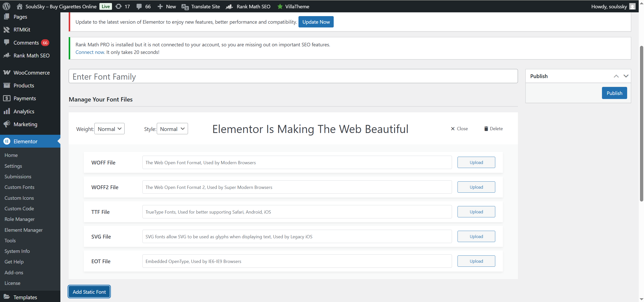Click the comments bubble icon in admin bar
The image size is (644, 302).
139,6
